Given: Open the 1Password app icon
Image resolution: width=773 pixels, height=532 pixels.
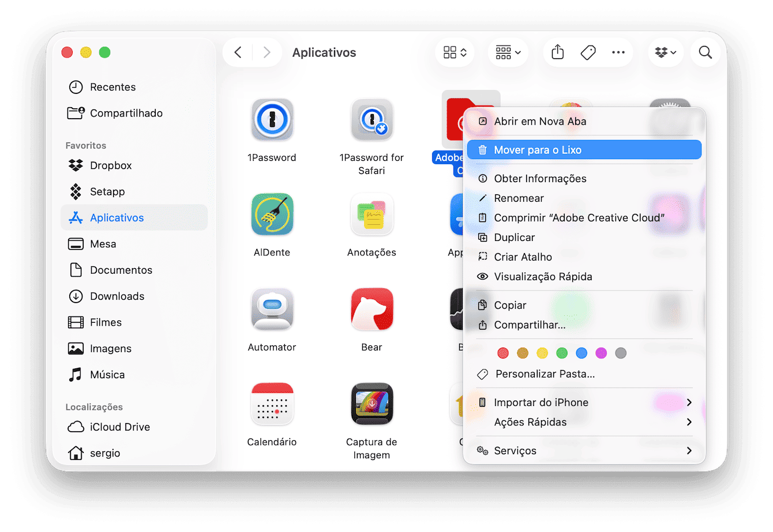Looking at the screenshot, I should (272, 120).
